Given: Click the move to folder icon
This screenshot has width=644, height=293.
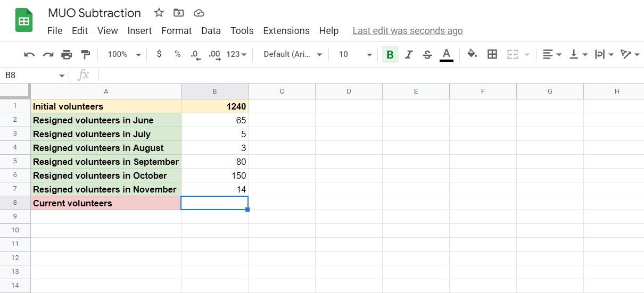Looking at the screenshot, I should click(179, 13).
